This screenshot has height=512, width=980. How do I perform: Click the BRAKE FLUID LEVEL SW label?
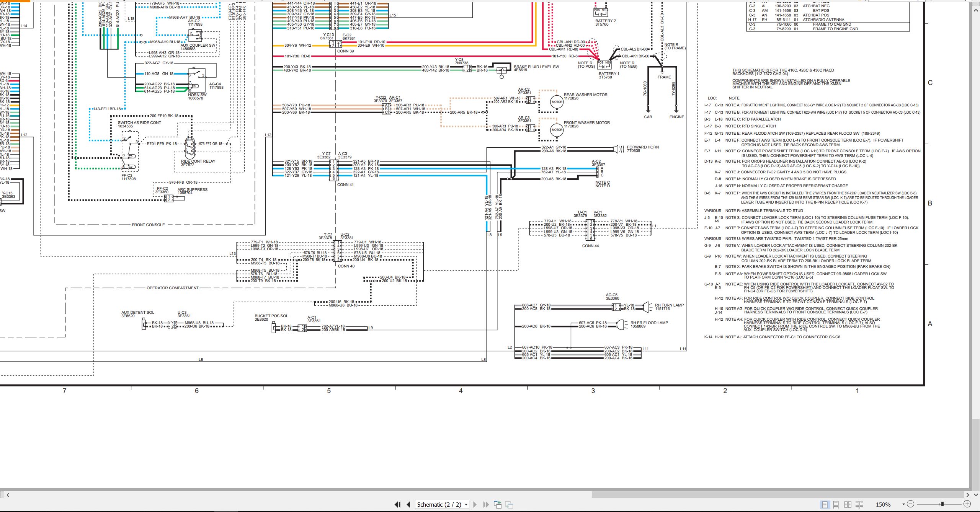pyautogui.click(x=536, y=67)
